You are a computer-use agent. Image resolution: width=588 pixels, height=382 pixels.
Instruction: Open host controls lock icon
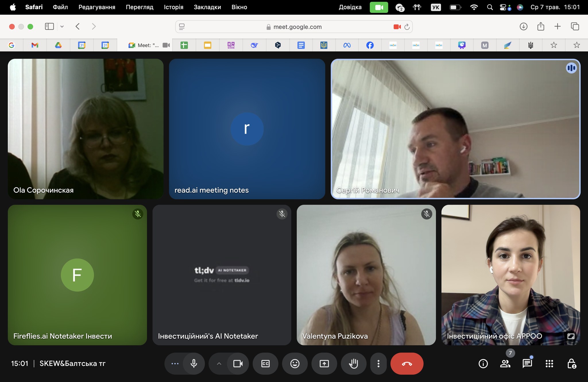coord(571,364)
